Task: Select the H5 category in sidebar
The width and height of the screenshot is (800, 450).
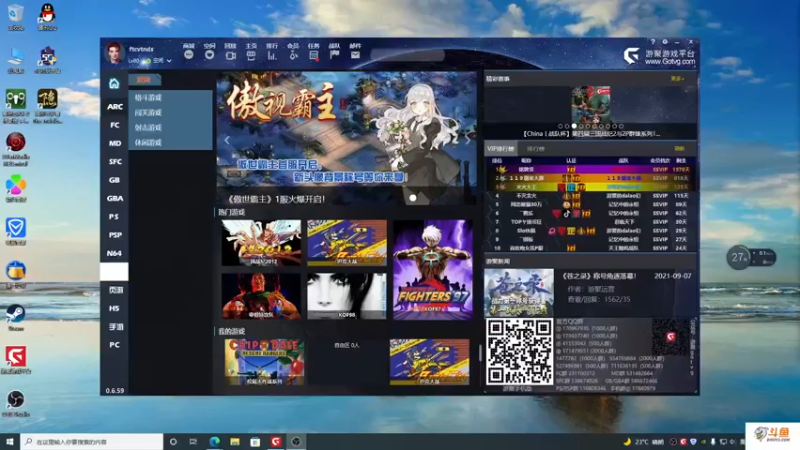Action: (114, 308)
